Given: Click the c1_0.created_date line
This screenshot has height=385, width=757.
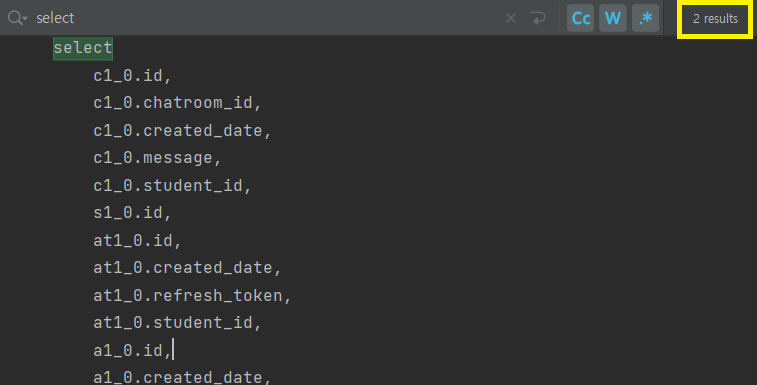Looking at the screenshot, I should tap(182, 130).
